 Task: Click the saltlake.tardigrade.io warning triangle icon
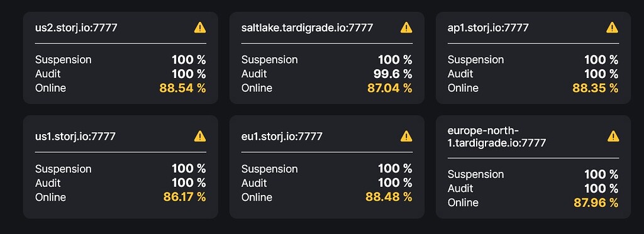pyautogui.click(x=406, y=28)
